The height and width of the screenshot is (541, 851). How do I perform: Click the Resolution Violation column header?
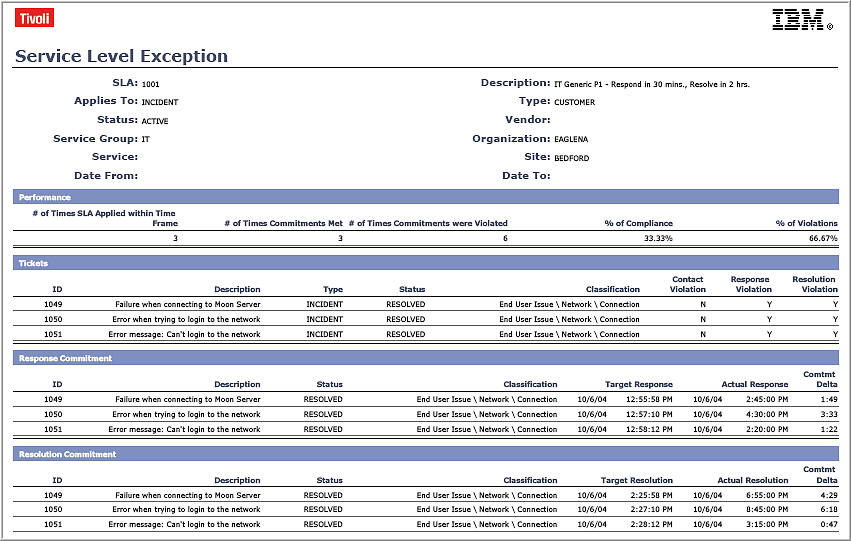click(x=815, y=284)
